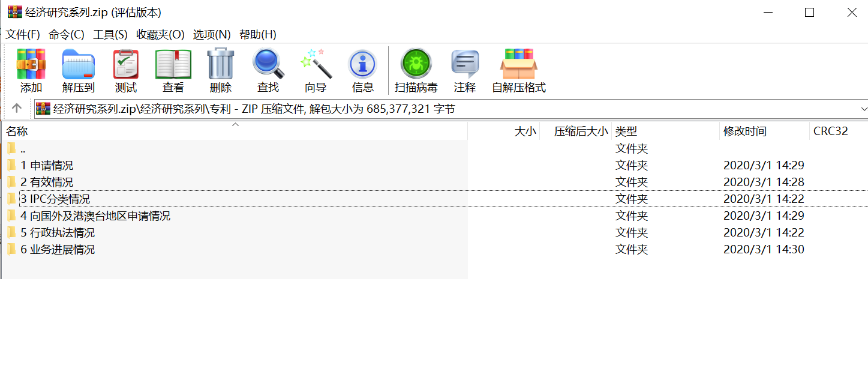The image size is (868, 389).
Task: Click the Comment (注释) icon
Action: pyautogui.click(x=465, y=64)
